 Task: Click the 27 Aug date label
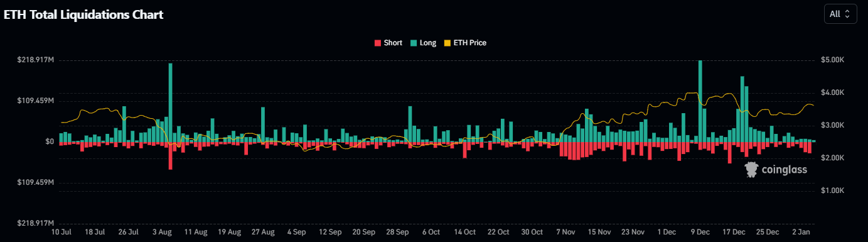tap(263, 232)
